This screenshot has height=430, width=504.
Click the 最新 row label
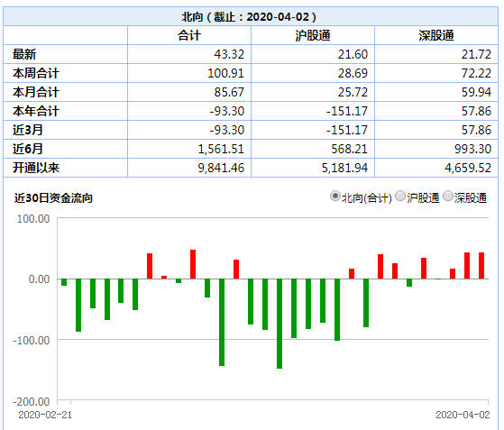[24, 54]
